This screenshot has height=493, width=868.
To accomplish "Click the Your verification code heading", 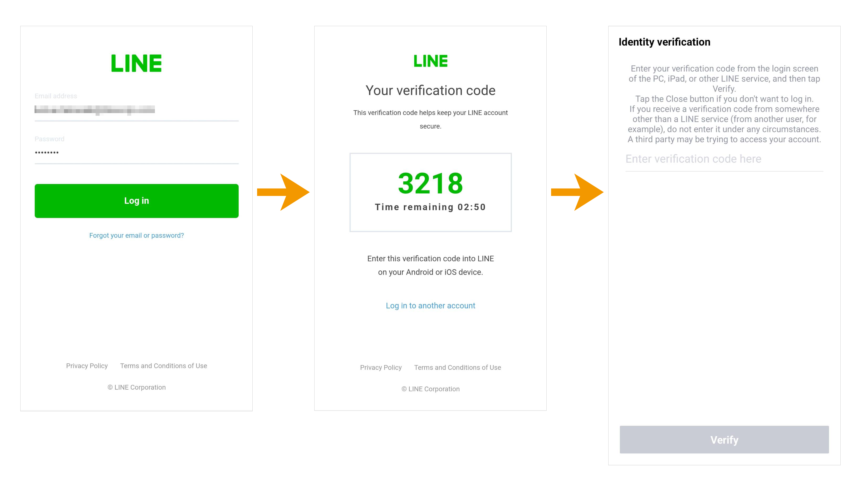I will click(430, 90).
